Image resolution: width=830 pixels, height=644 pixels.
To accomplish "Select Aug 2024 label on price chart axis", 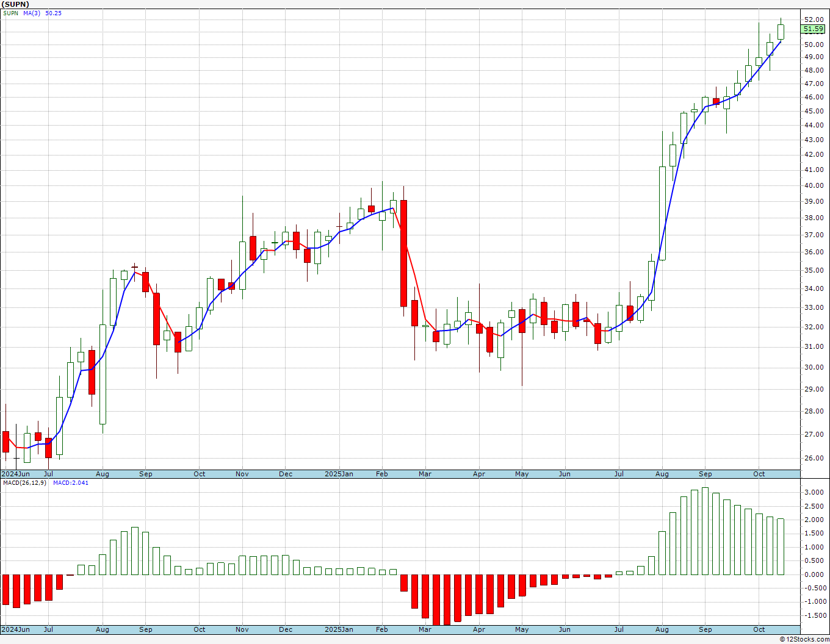I will point(103,474).
